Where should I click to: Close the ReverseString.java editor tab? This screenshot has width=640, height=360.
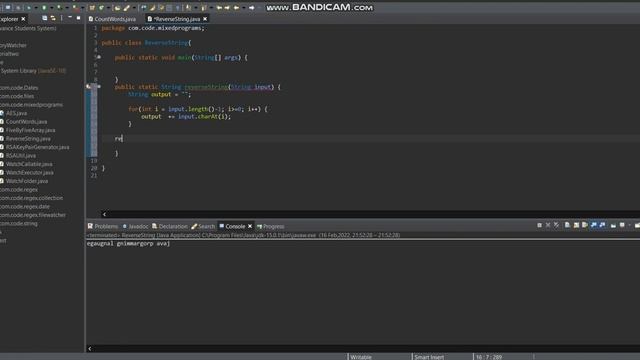pyautogui.click(x=205, y=19)
